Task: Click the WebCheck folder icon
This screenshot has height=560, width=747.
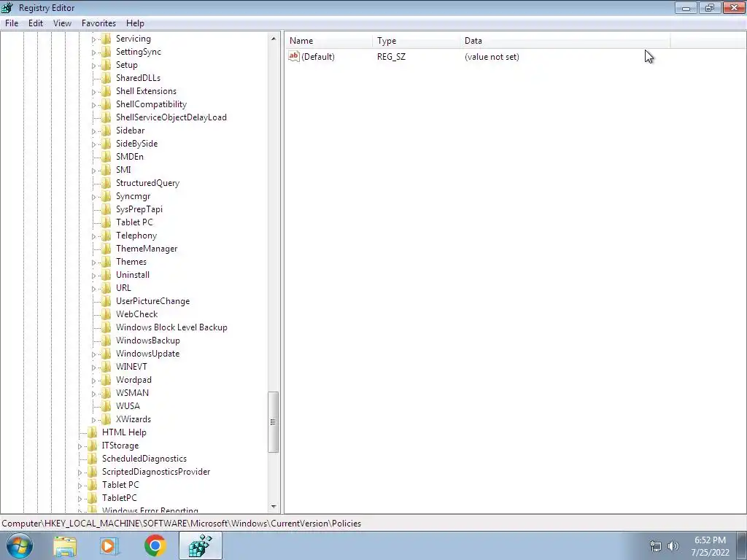Action: click(107, 314)
